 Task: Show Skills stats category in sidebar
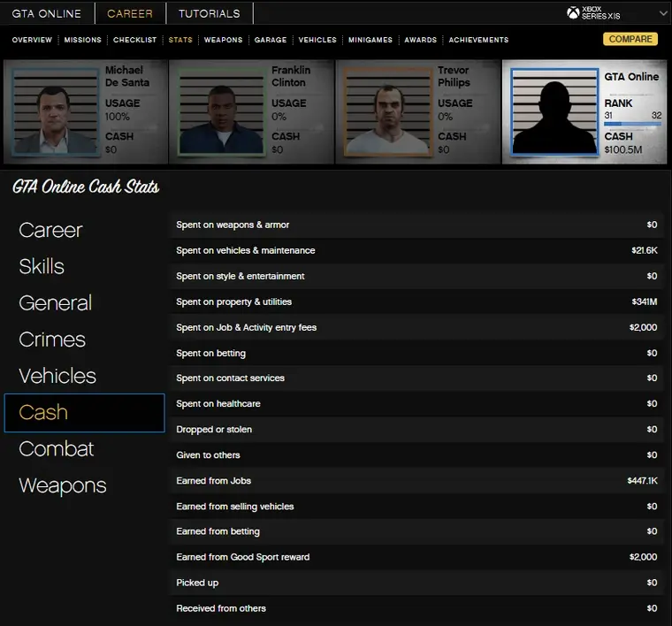[42, 266]
